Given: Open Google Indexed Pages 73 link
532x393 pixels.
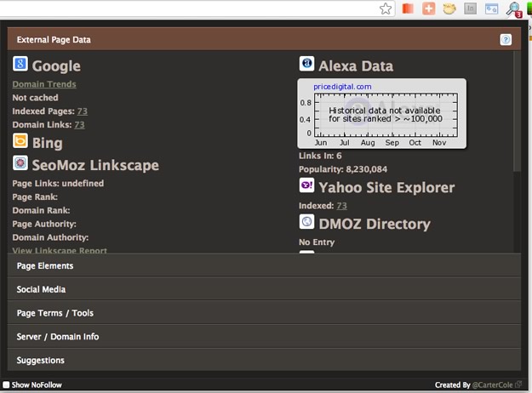Looking at the screenshot, I should click(x=82, y=111).
